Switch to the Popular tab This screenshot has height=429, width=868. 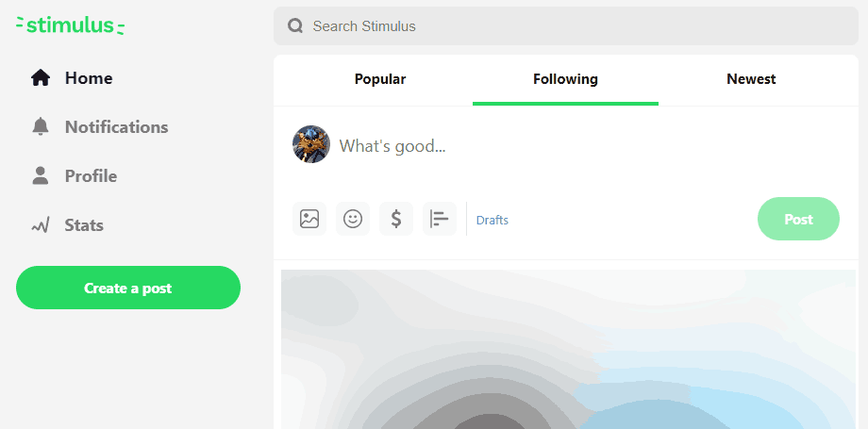[x=380, y=79]
